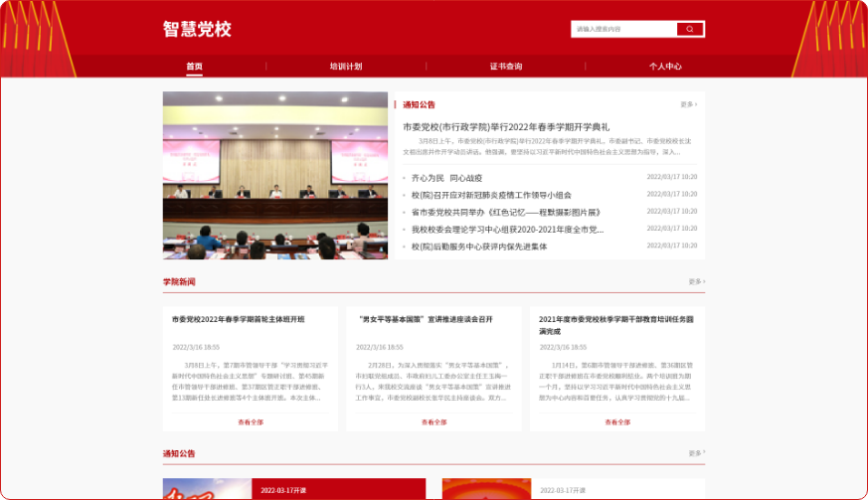Click 查看全部 under 男女平等基本国策 card
Screen dimensions: 868x500
434,421
